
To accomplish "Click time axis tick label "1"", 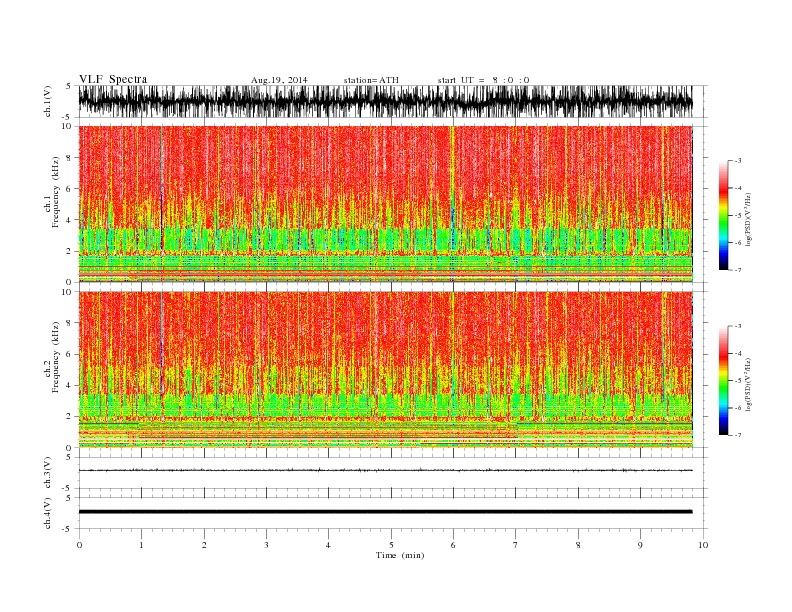I will pos(141,545).
